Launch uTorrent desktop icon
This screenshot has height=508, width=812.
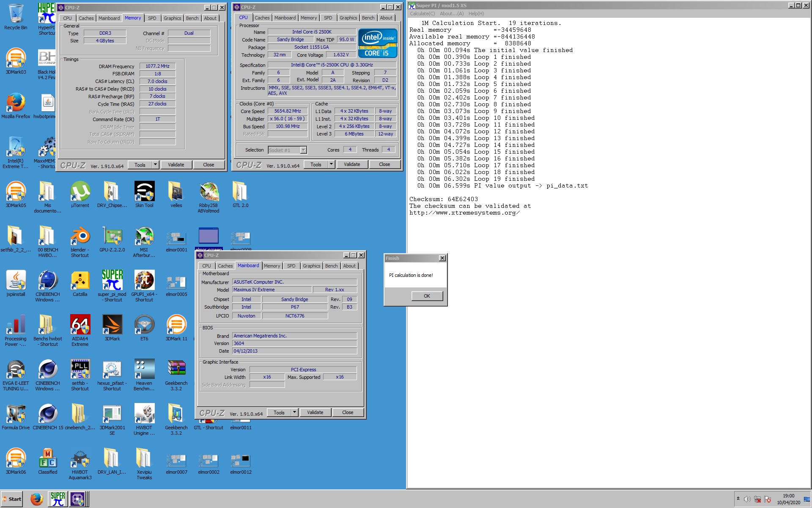[x=80, y=195]
